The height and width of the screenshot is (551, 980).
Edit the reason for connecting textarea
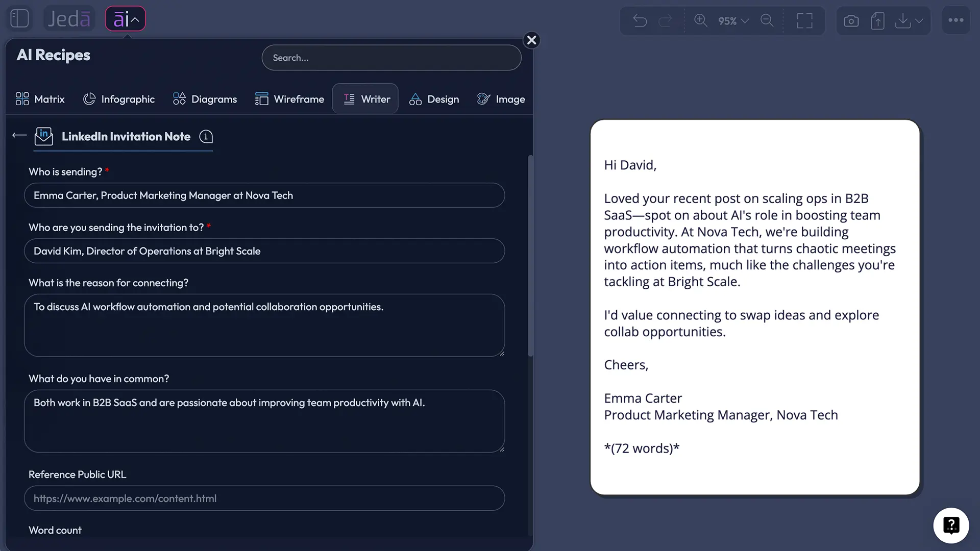click(x=264, y=325)
